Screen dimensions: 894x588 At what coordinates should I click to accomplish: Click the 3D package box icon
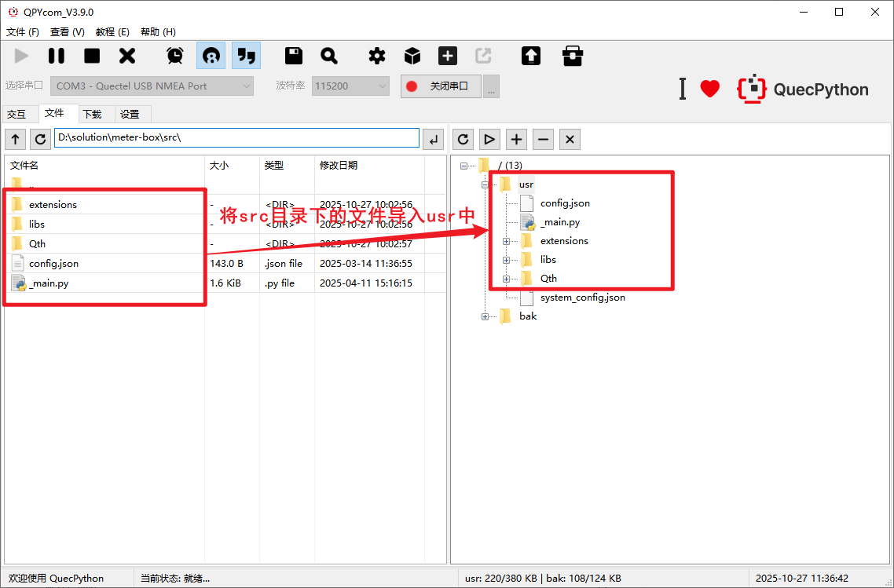click(x=412, y=56)
